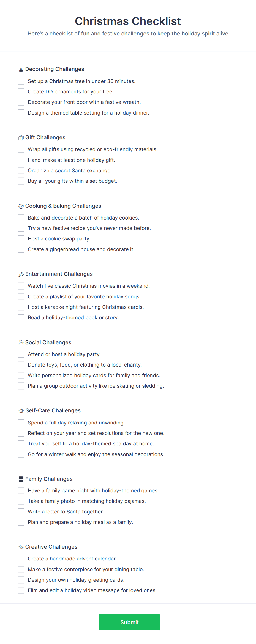Click the music notes icon beside Entertainment Challenges
The image size is (256, 644).
coord(21,274)
